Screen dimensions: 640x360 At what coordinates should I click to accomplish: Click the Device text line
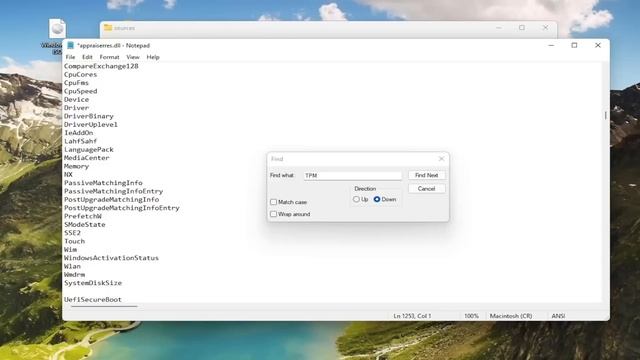pos(76,100)
